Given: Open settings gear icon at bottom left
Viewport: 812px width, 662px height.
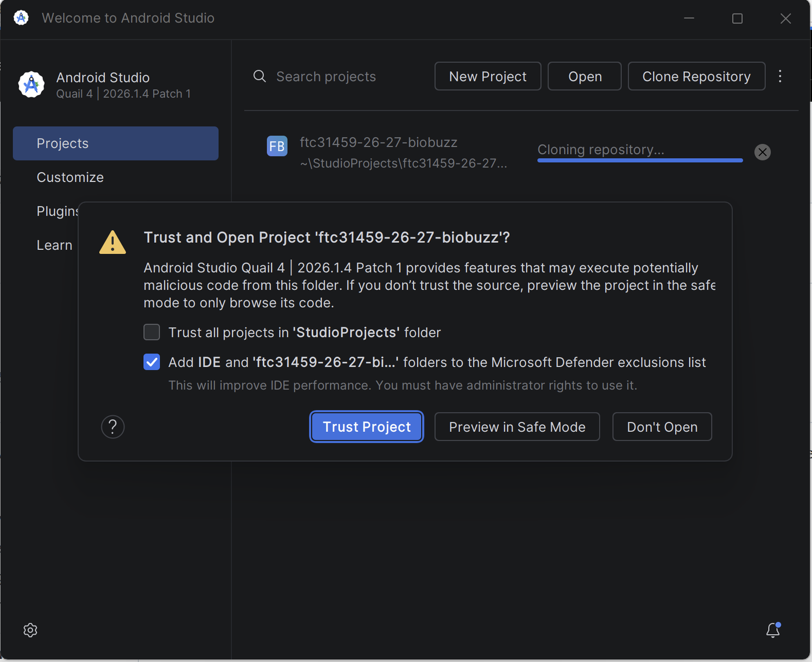Looking at the screenshot, I should coord(30,630).
